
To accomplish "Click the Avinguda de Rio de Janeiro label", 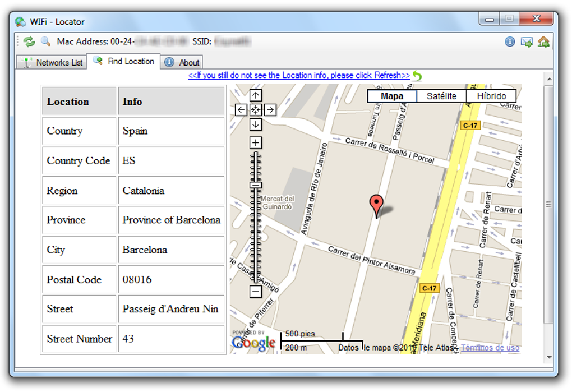I will [x=313, y=188].
